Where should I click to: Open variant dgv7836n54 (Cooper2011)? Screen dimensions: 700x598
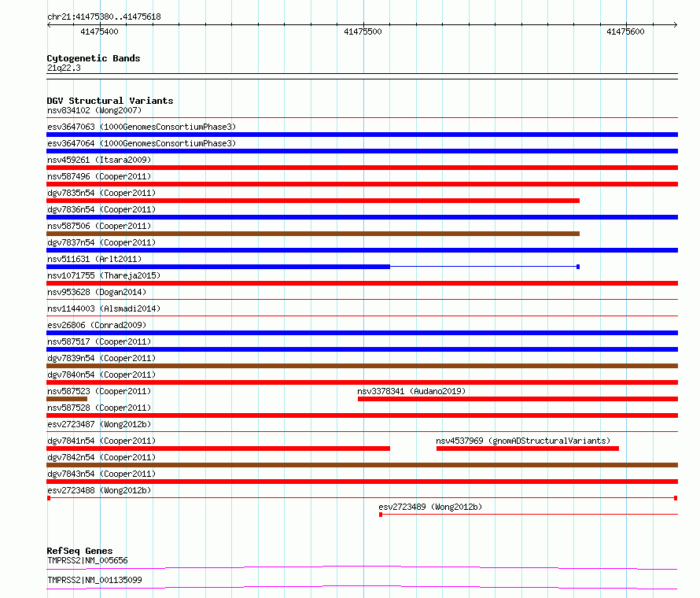point(101,209)
